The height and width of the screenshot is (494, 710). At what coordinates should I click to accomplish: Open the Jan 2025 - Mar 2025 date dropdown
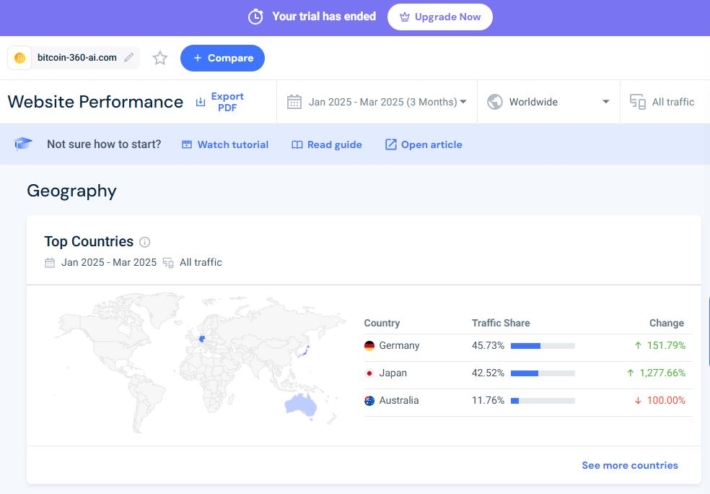pyautogui.click(x=377, y=102)
